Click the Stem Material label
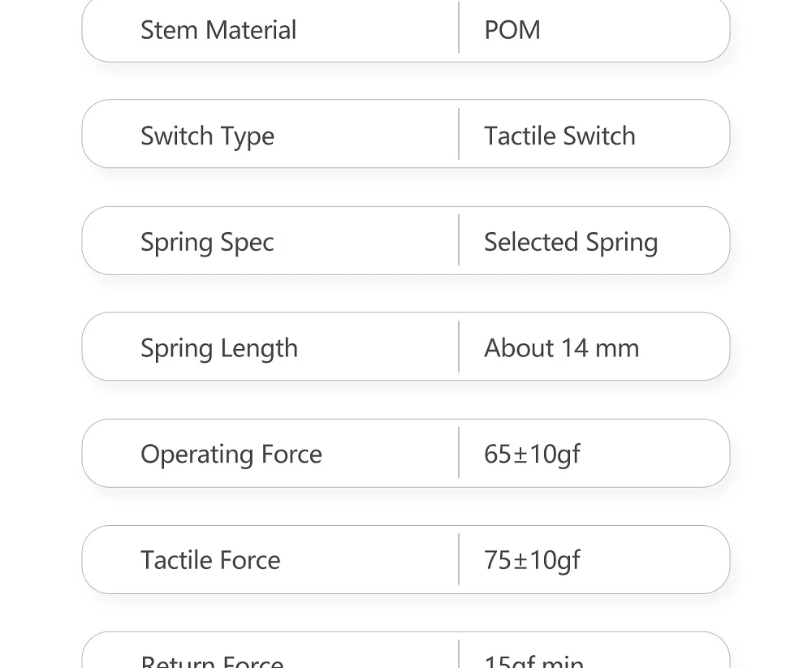The image size is (812, 668). tap(218, 30)
